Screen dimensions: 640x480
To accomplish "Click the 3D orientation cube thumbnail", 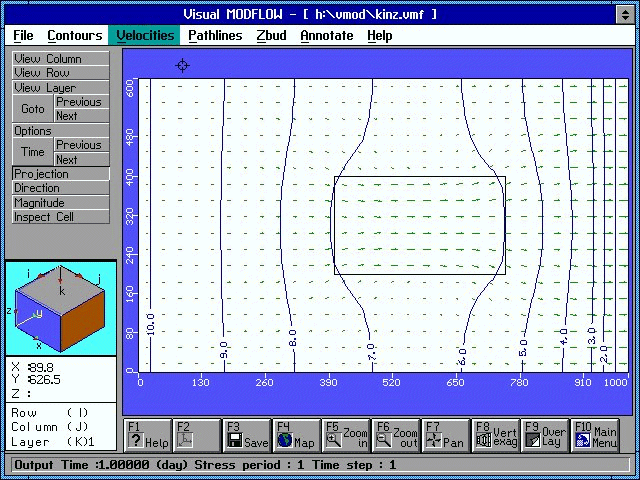I will [x=61, y=308].
